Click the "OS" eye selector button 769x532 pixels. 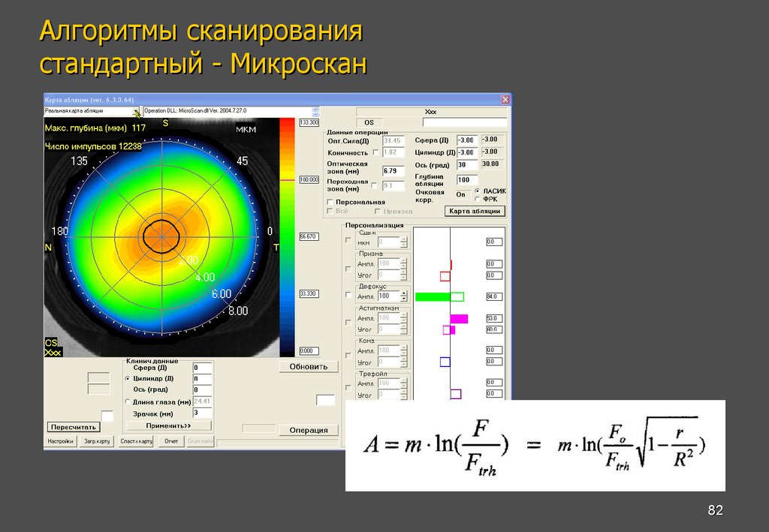(369, 122)
